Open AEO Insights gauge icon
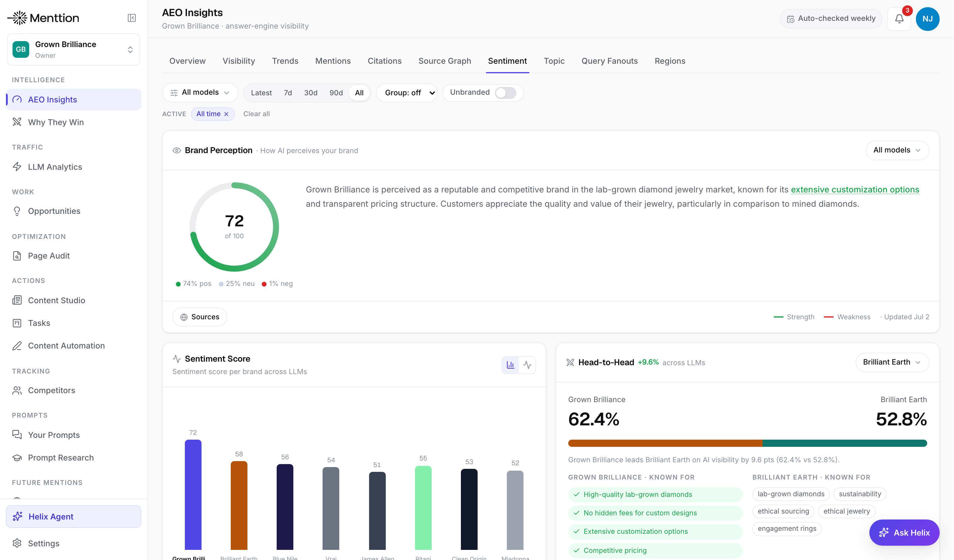 coord(17,99)
